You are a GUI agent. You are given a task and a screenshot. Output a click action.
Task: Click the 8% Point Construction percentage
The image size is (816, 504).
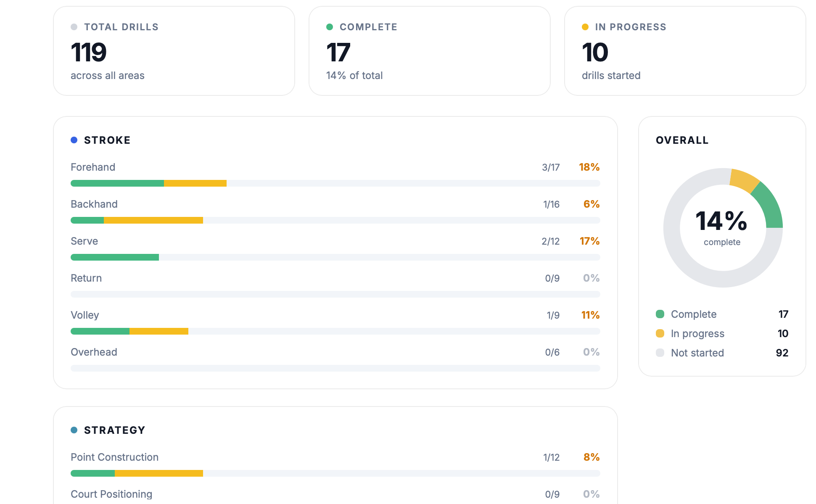coord(592,457)
